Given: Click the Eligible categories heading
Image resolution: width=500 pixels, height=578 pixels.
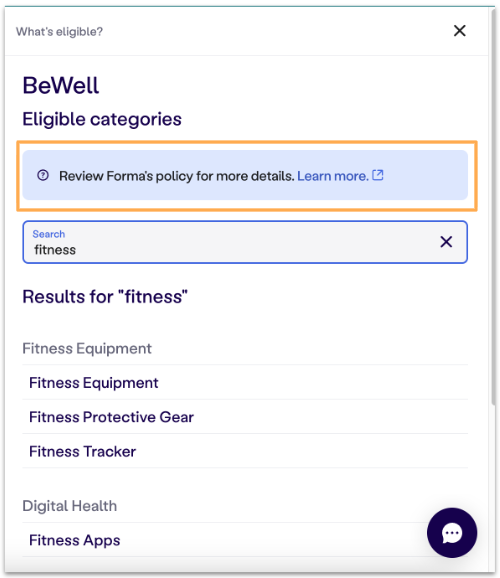Looking at the screenshot, I should click(x=102, y=119).
